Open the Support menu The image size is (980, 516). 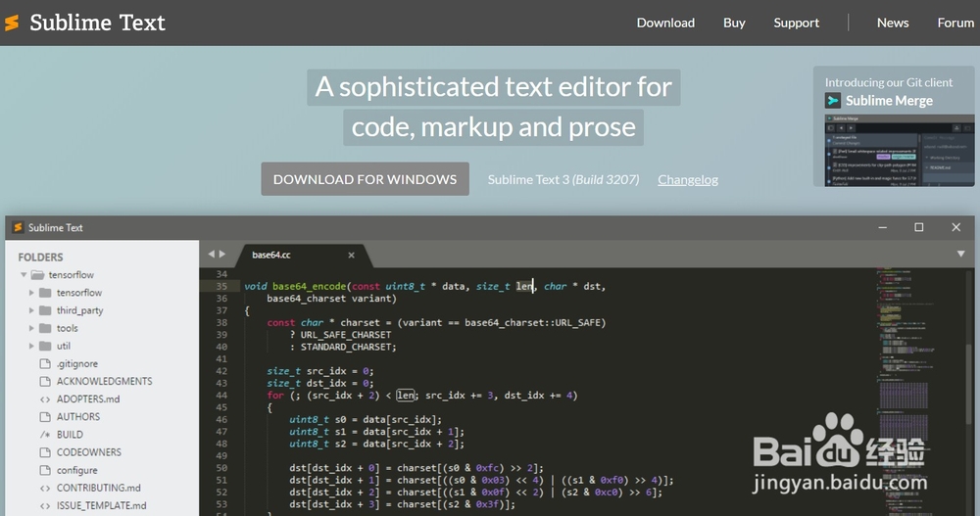point(796,23)
